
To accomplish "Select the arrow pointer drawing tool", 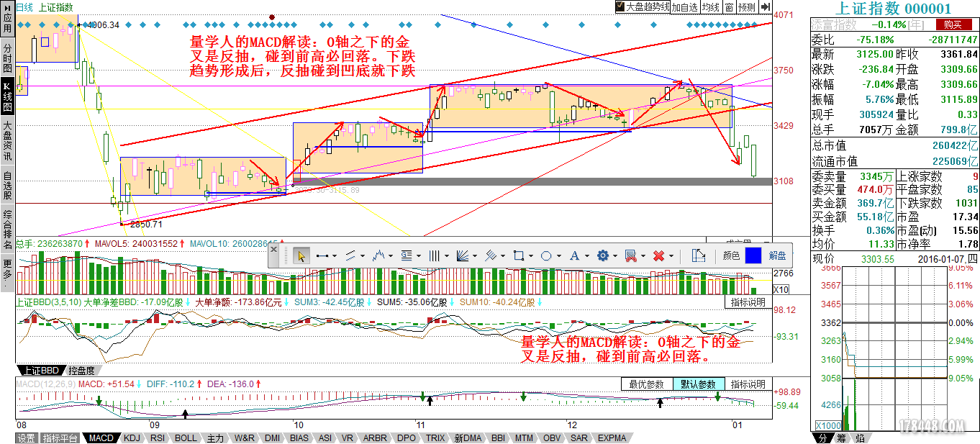I will coord(301,255).
